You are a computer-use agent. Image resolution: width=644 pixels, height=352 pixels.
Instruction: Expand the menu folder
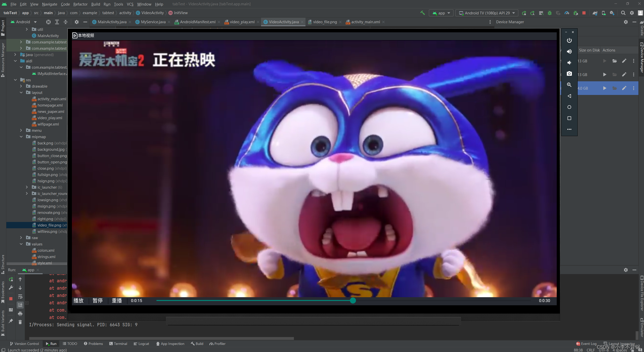coord(21,130)
